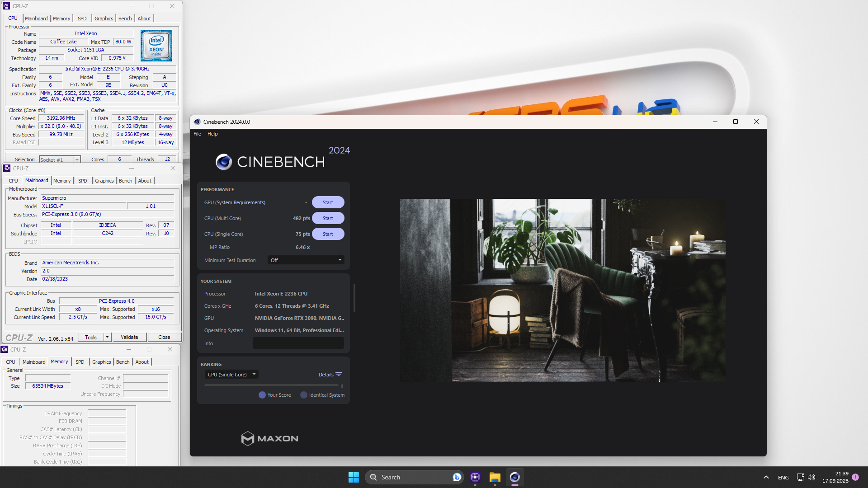The width and height of the screenshot is (868, 488).
Task: Open the volume control in the system tray
Action: point(811,477)
